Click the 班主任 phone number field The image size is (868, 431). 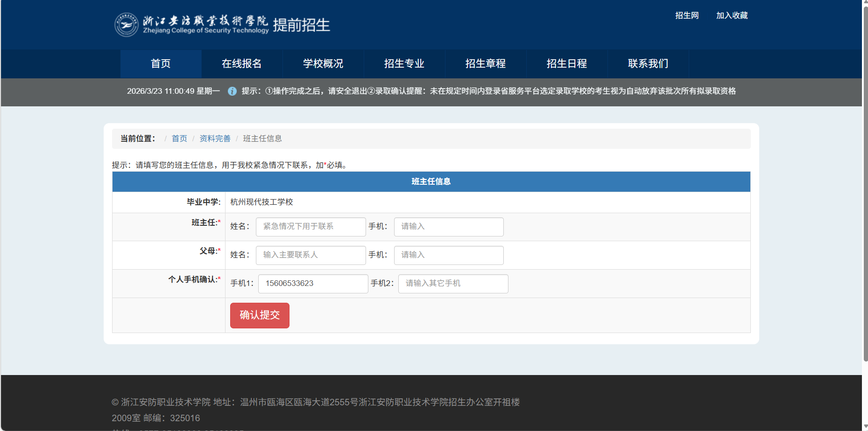[448, 227]
